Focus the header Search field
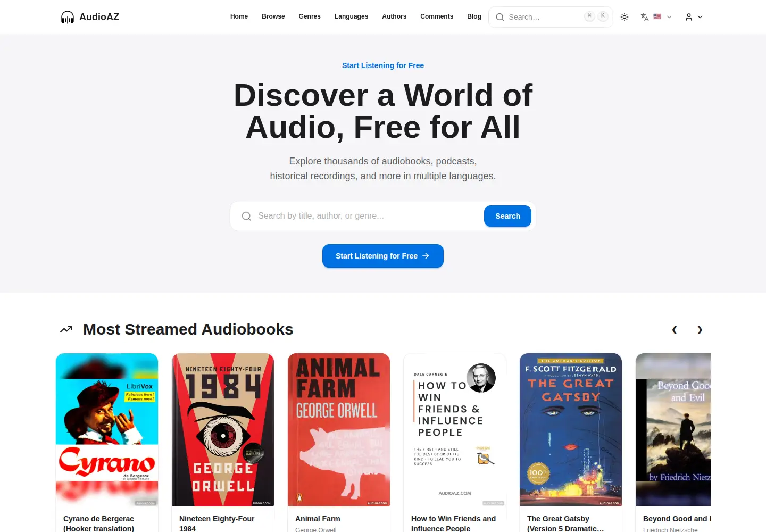Viewport: 766px width, 532px height. (x=551, y=17)
